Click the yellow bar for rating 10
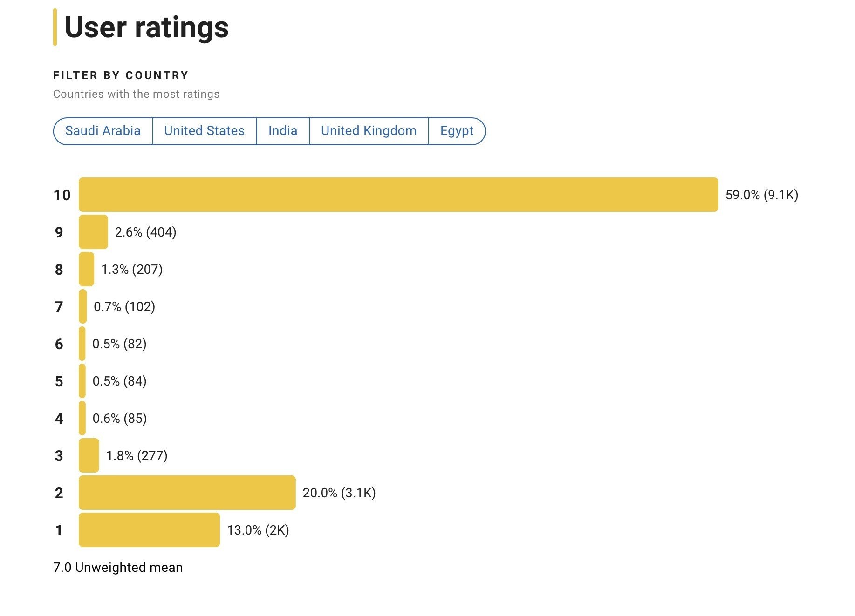Screen dimensions: 855x616 click(x=398, y=195)
